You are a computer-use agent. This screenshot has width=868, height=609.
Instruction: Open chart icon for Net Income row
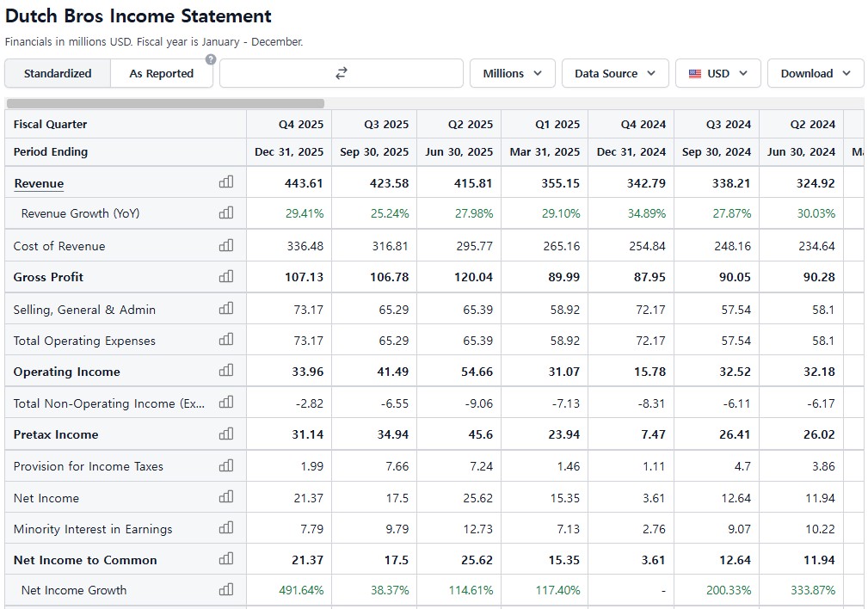[226, 497]
